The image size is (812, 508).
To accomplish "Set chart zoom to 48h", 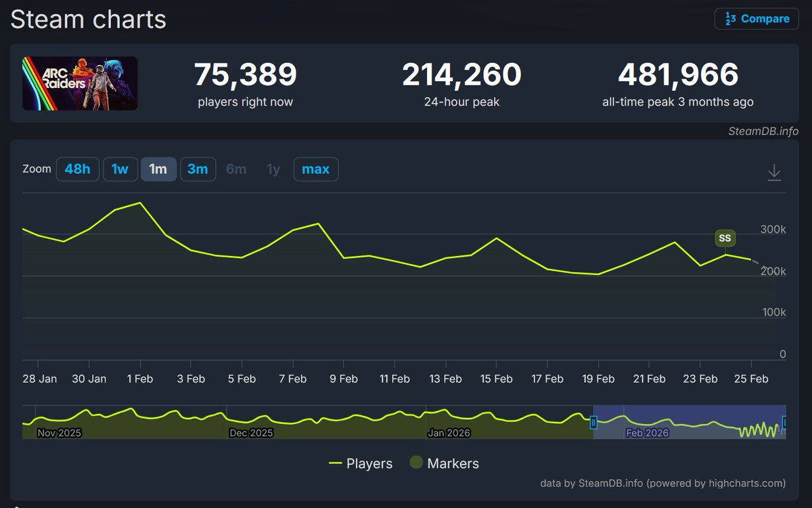I will (x=77, y=169).
